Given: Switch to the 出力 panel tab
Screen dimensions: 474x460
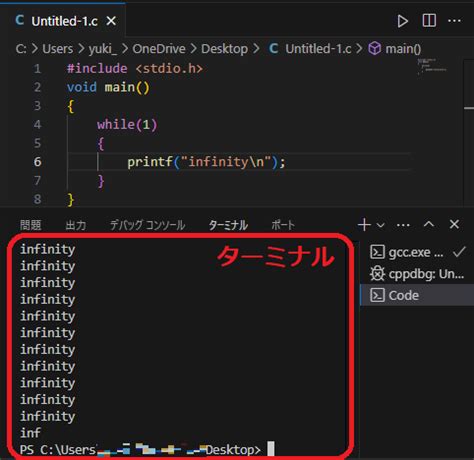Looking at the screenshot, I should (76, 225).
